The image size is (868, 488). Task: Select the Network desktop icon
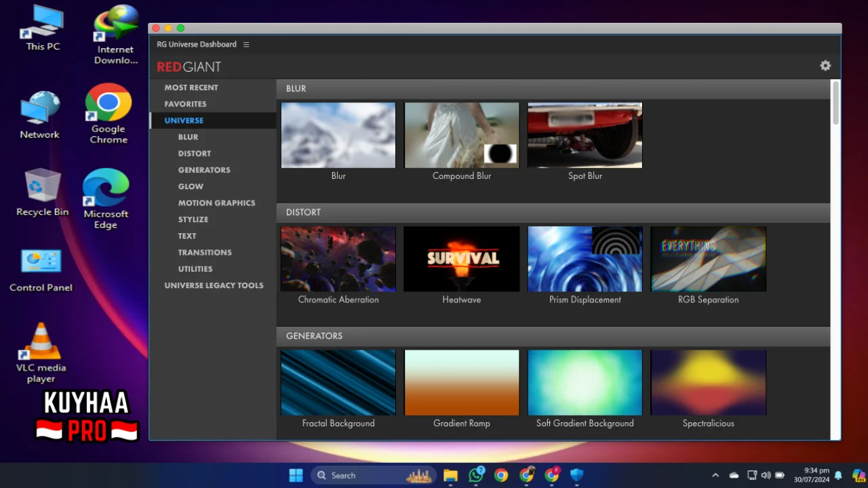(40, 115)
